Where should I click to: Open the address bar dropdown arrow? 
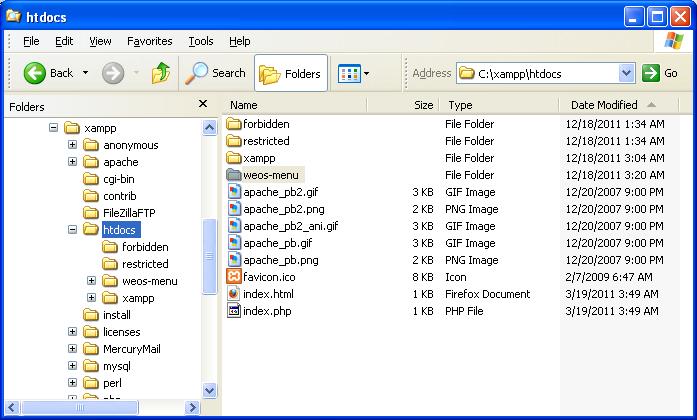point(627,73)
